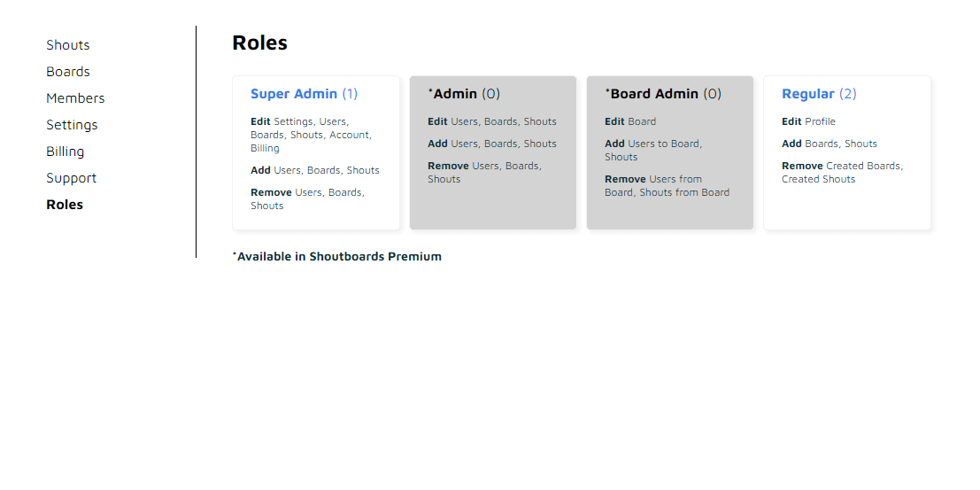Click Edit Profile permission in Regular card

(x=808, y=121)
